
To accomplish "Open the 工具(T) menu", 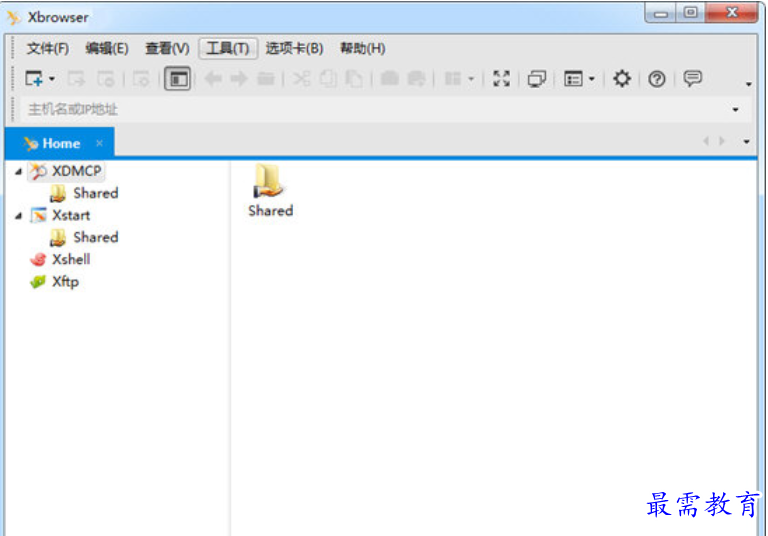I will (x=228, y=49).
